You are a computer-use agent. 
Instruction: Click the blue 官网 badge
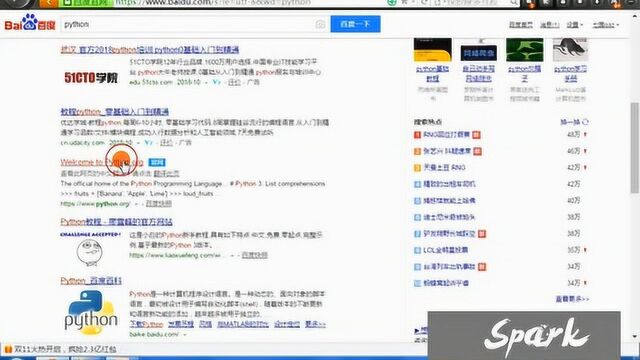coord(157,162)
